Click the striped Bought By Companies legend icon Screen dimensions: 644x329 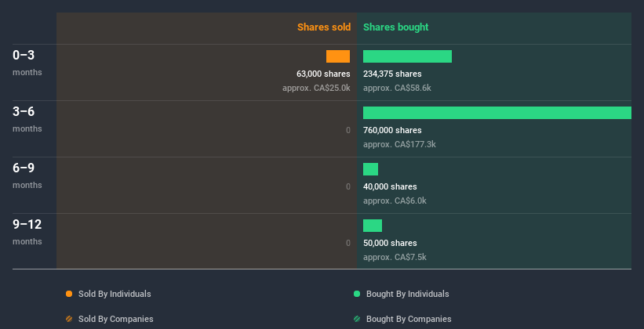357,319
